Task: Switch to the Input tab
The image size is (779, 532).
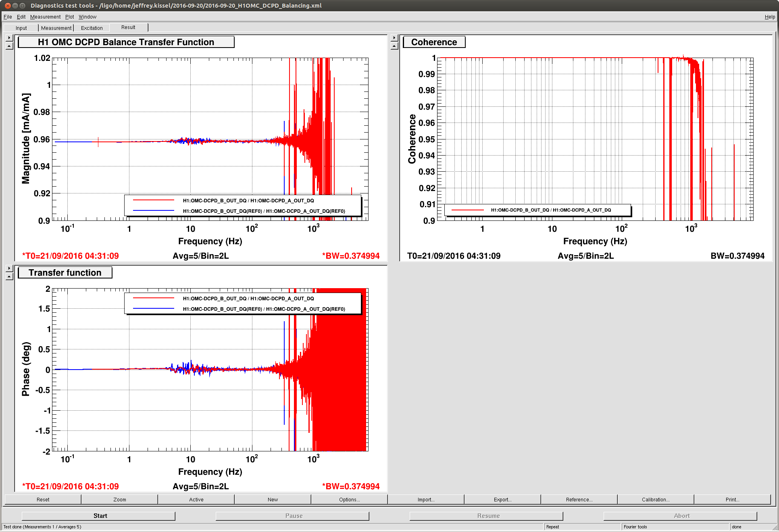Action: coord(21,28)
